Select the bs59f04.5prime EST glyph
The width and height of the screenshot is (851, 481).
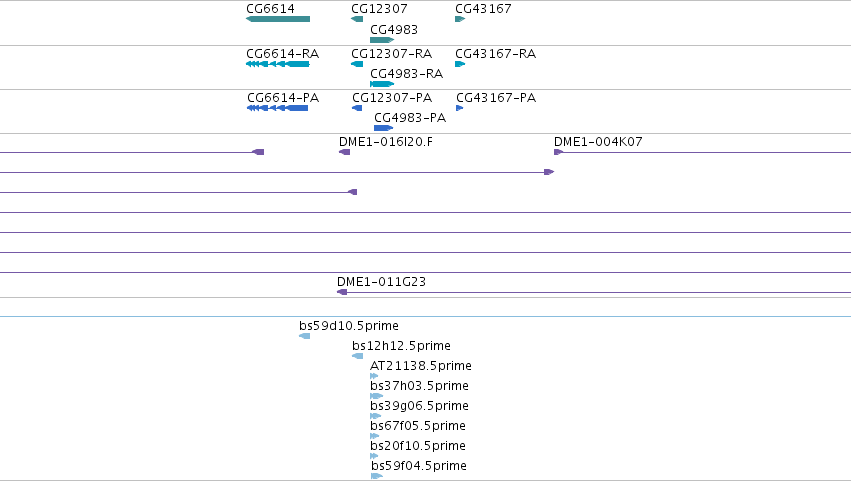pyautogui.click(x=377, y=476)
